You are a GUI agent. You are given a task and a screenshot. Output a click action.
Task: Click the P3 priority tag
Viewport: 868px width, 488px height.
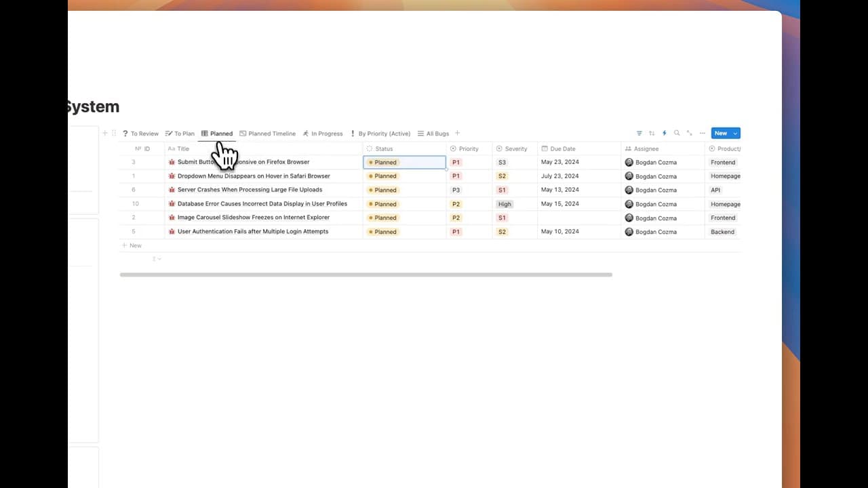tap(456, 190)
